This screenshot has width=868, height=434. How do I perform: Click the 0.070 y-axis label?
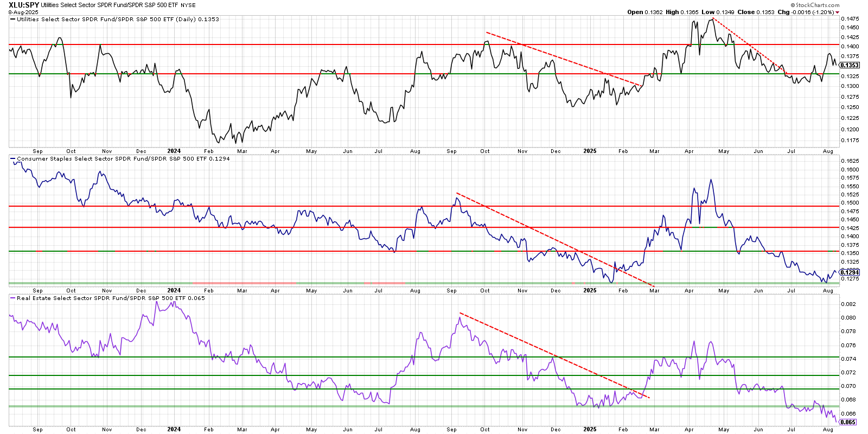click(848, 386)
